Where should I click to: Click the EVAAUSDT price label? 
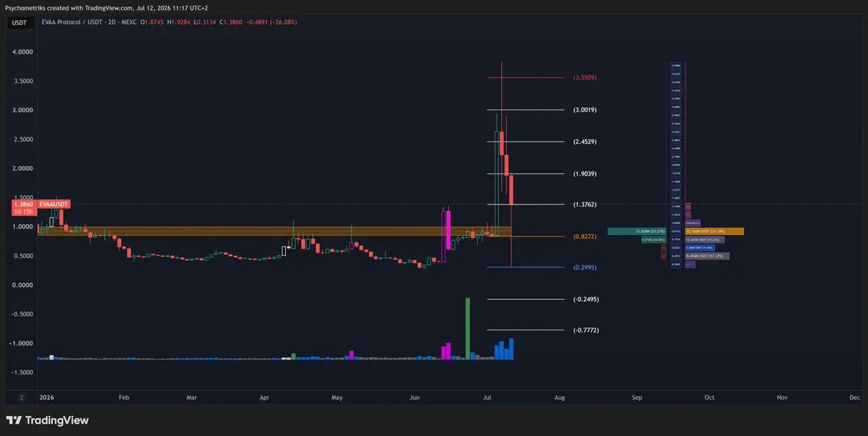(54, 205)
